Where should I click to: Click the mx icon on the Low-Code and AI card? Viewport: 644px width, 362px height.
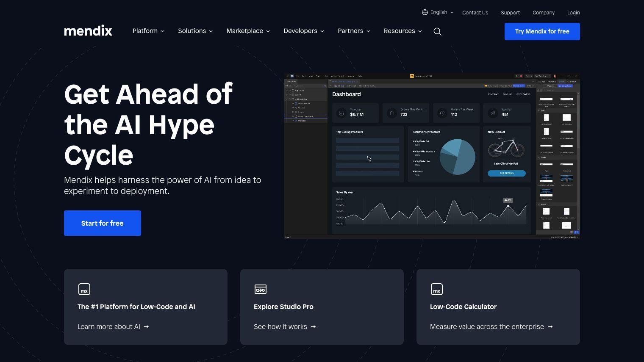[84, 289]
